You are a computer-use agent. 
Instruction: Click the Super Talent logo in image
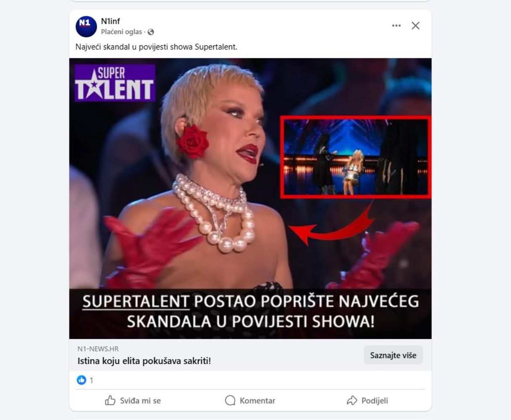tap(115, 83)
